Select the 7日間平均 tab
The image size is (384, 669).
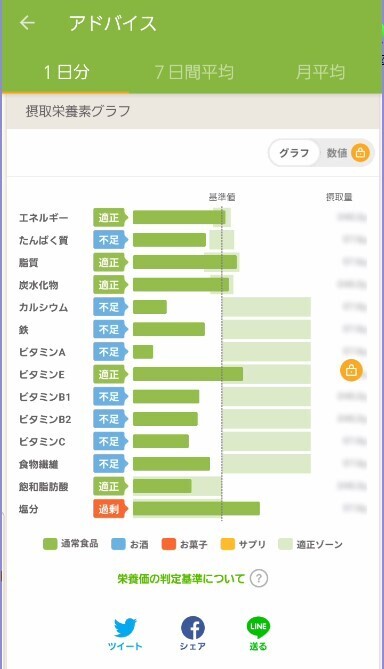[194, 72]
